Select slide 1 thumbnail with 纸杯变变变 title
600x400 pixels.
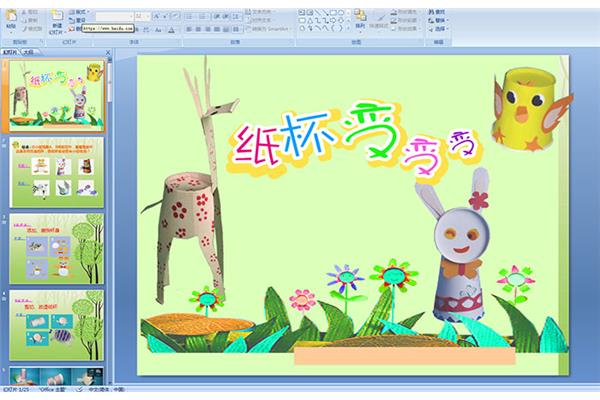click(57, 95)
